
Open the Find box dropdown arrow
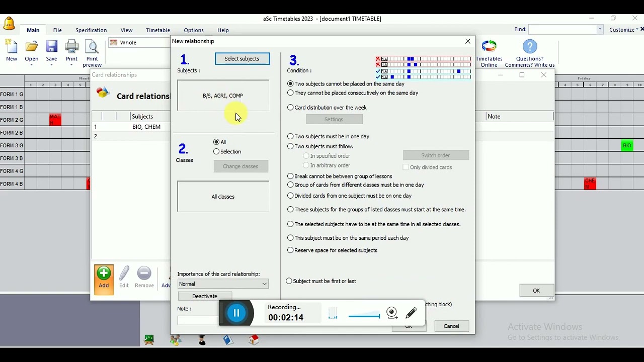(x=600, y=30)
